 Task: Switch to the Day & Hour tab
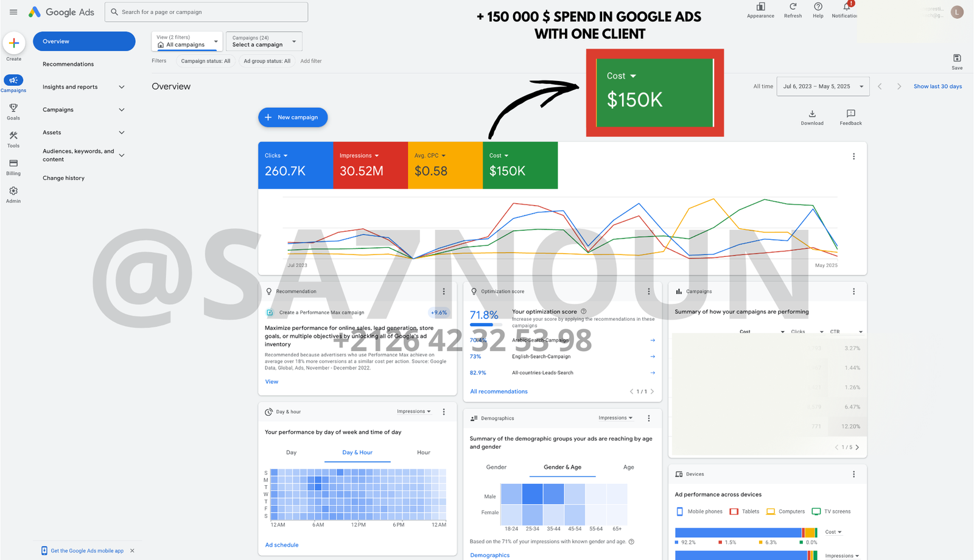click(357, 452)
